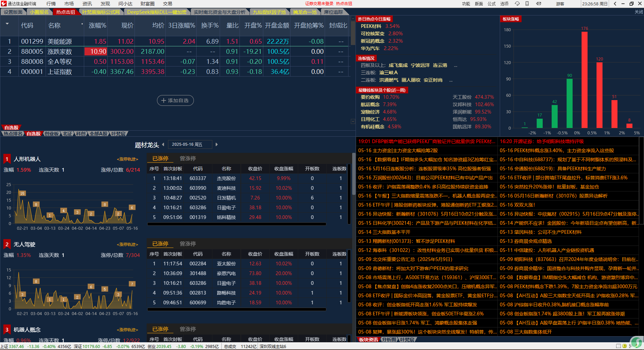Click the green bar labeled 90
This screenshot has width=644, height=350.
pos(570,103)
